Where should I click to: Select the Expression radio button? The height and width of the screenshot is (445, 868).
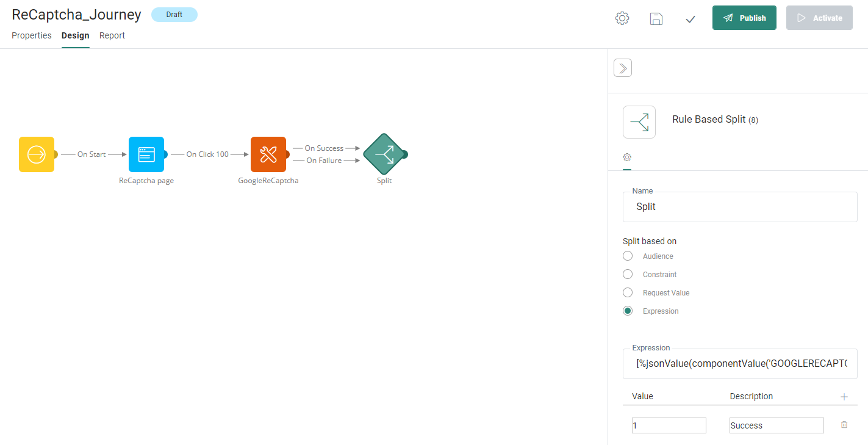pyautogui.click(x=628, y=311)
